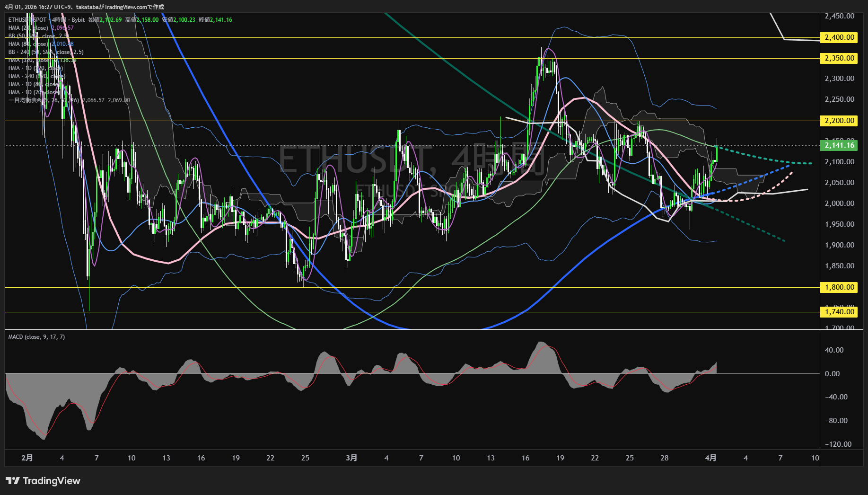Select the HMA (80, close) indicator legend
This screenshot has width=868, height=495.
(x=28, y=44)
